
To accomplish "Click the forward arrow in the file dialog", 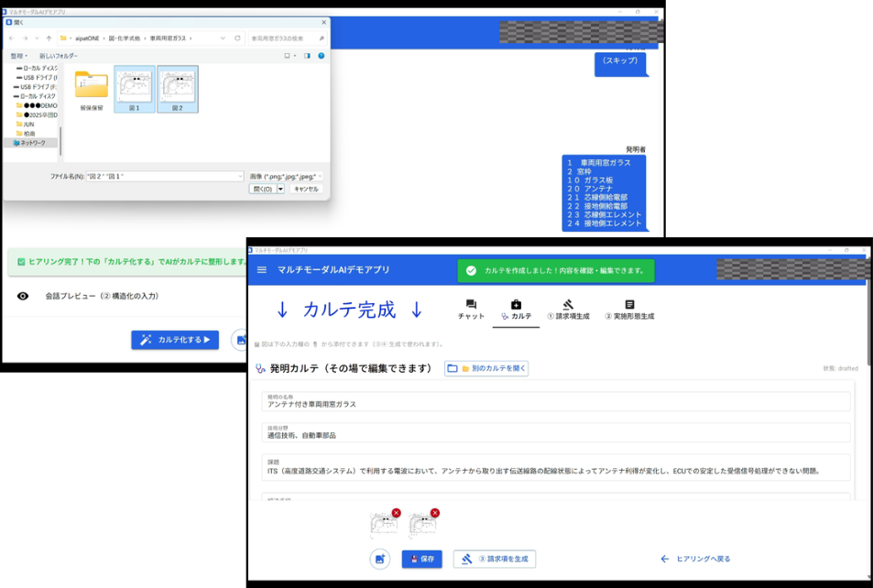I will pos(25,38).
